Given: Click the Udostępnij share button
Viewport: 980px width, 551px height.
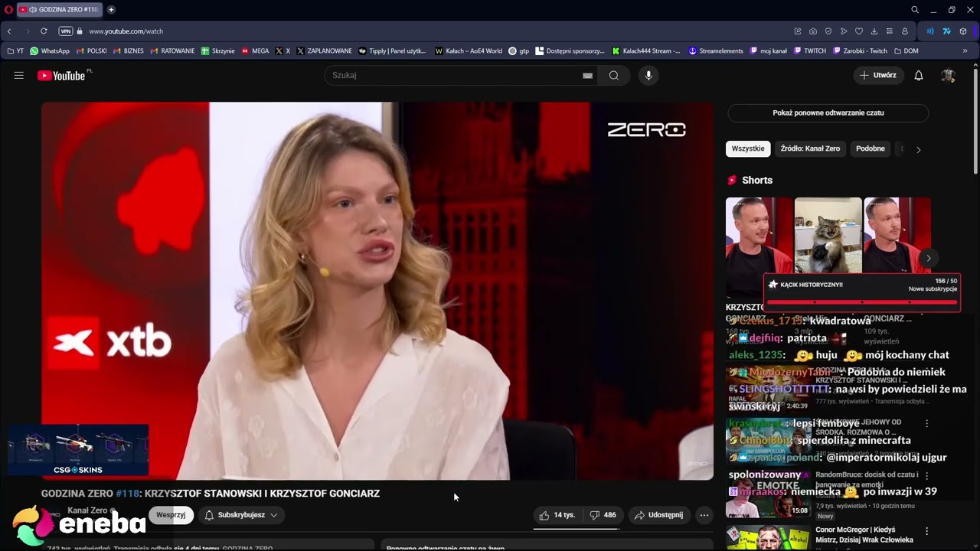Looking at the screenshot, I should (x=658, y=515).
